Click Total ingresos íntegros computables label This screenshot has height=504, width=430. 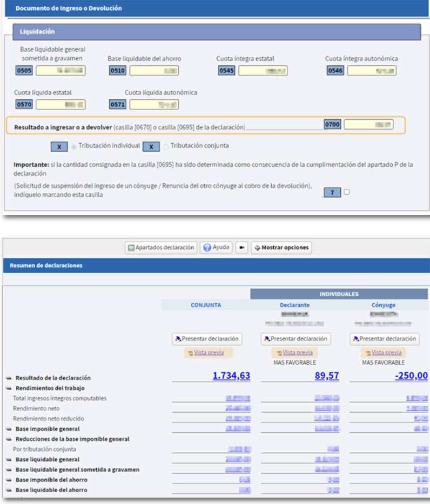click(59, 398)
